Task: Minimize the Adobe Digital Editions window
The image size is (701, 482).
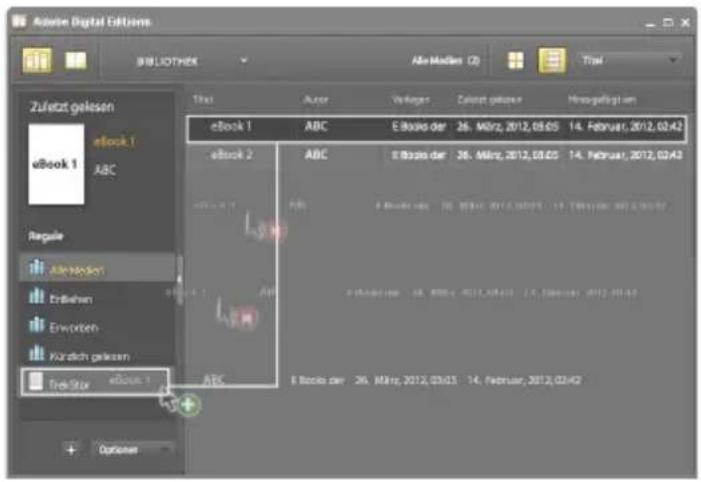Action: 650,23
